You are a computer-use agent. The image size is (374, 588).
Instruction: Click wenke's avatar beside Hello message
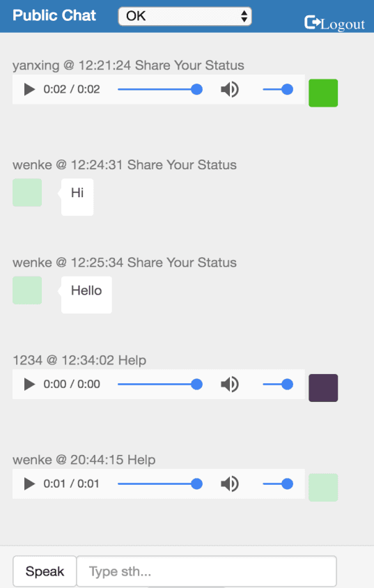pyautogui.click(x=27, y=291)
